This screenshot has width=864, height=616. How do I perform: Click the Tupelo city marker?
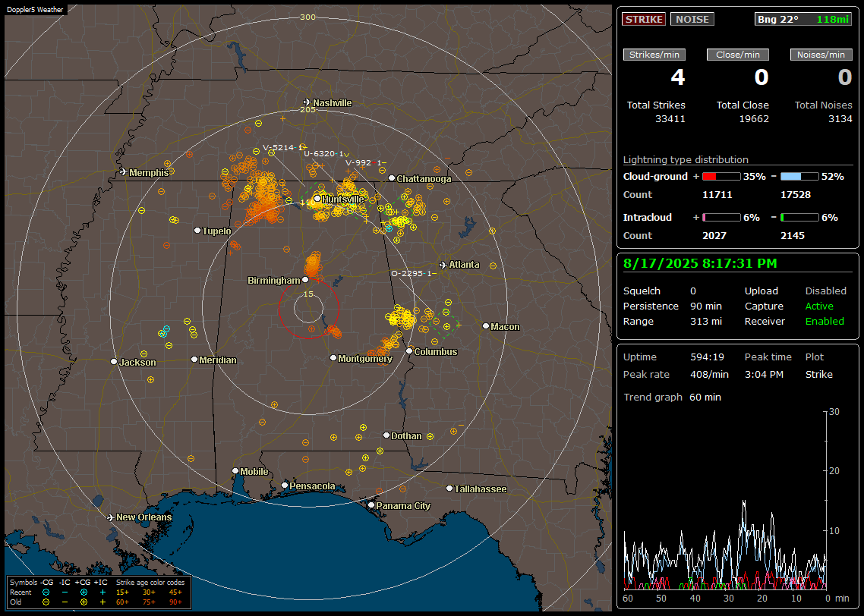pyautogui.click(x=197, y=231)
